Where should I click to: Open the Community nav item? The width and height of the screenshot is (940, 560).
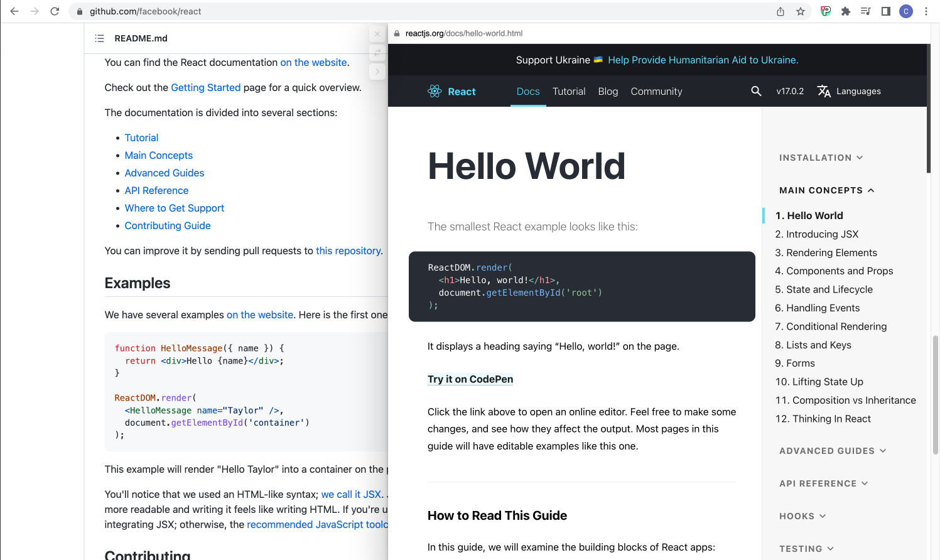pyautogui.click(x=656, y=91)
